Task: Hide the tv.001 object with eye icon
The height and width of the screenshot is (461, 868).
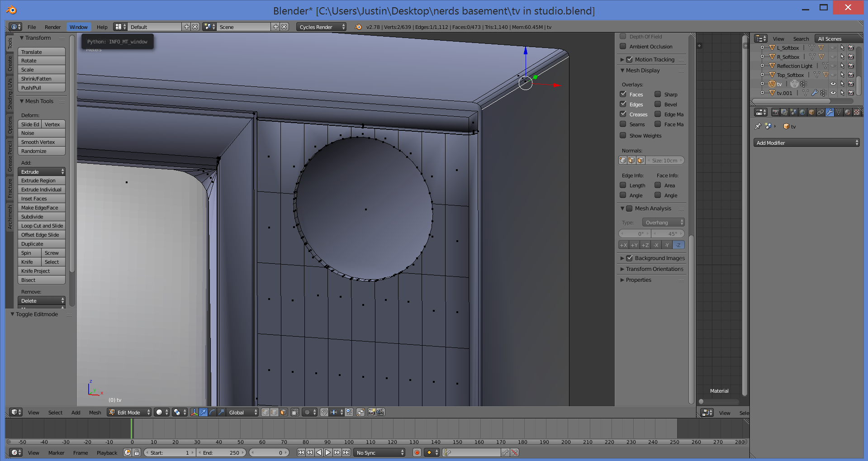Action: 833,93
